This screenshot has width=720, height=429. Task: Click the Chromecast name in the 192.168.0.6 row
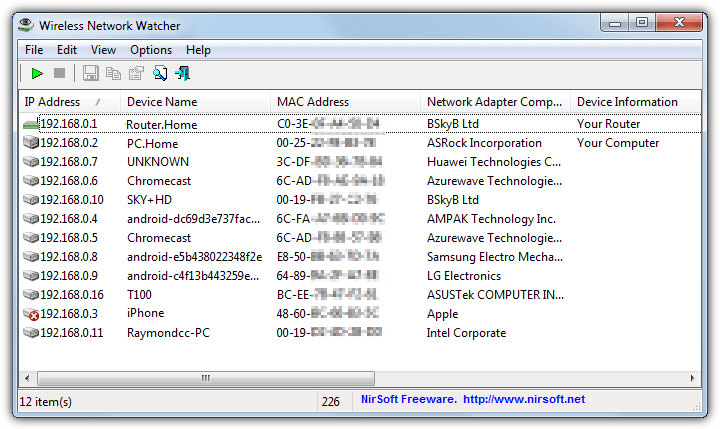(x=159, y=181)
